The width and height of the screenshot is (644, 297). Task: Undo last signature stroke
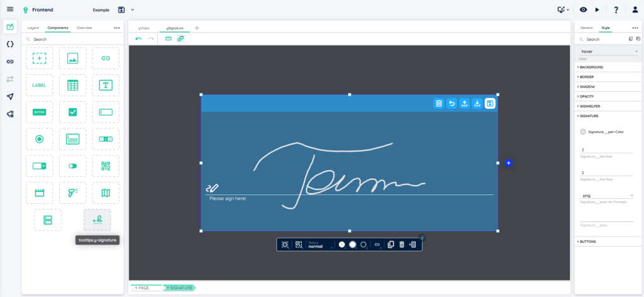(x=452, y=104)
